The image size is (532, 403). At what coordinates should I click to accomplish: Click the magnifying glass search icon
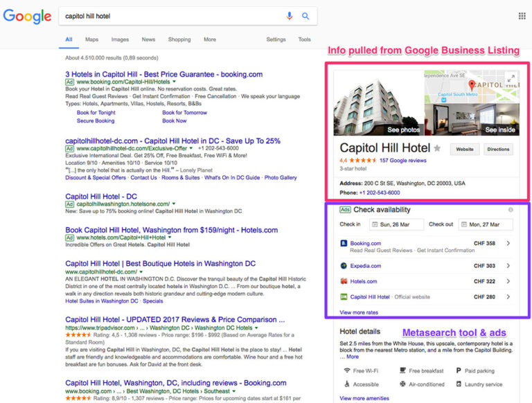pos(305,15)
